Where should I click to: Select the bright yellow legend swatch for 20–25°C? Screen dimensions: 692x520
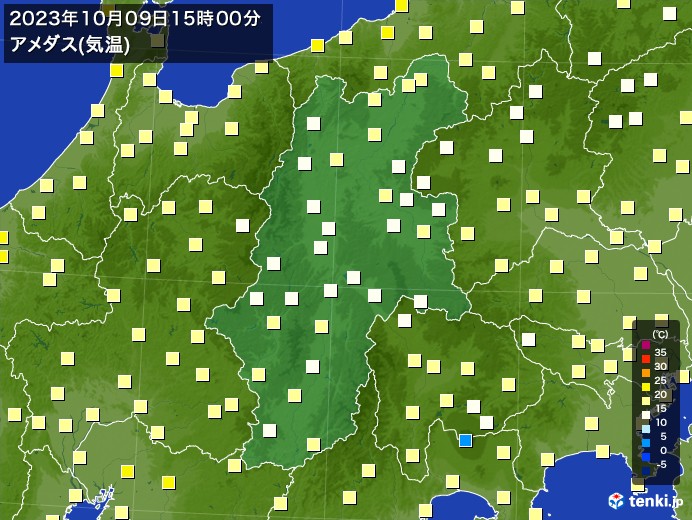(x=646, y=387)
